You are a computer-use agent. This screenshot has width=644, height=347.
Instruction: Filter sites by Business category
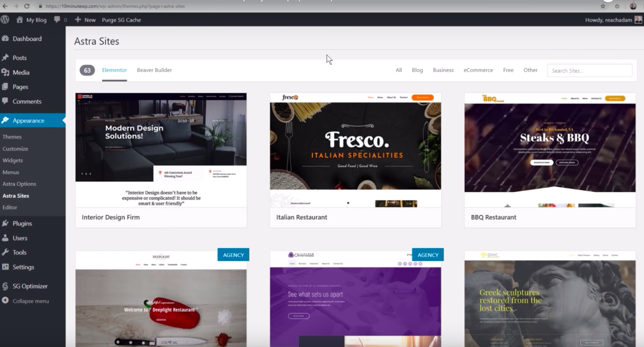443,70
